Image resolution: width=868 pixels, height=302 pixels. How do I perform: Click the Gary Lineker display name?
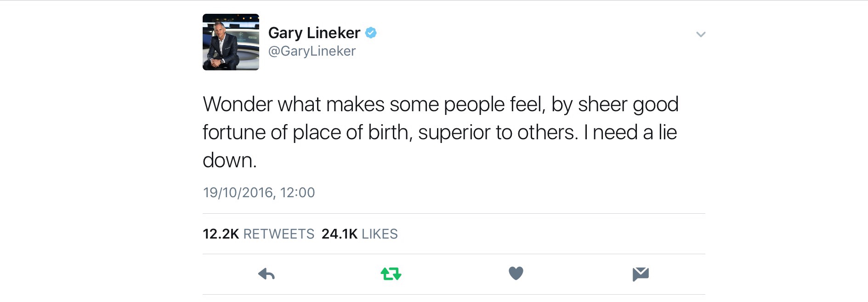pos(314,33)
